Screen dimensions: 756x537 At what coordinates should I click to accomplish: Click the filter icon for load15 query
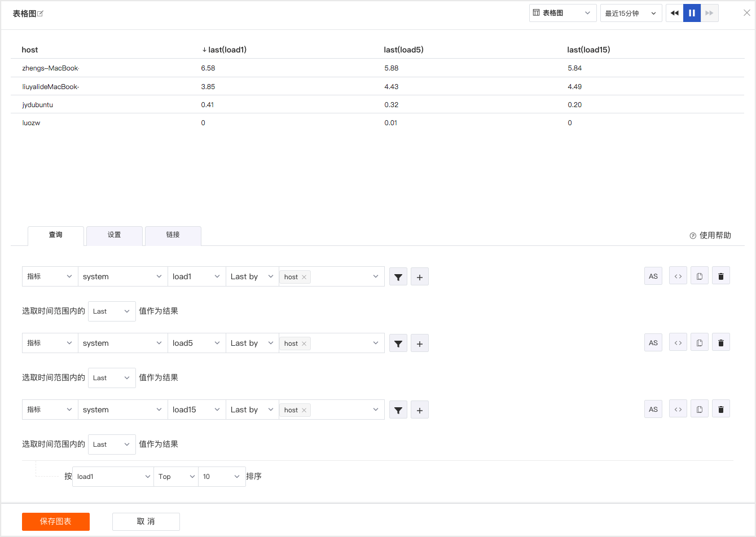398,410
